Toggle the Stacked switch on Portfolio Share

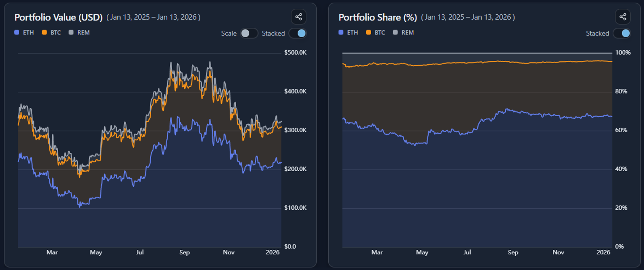[x=622, y=33]
